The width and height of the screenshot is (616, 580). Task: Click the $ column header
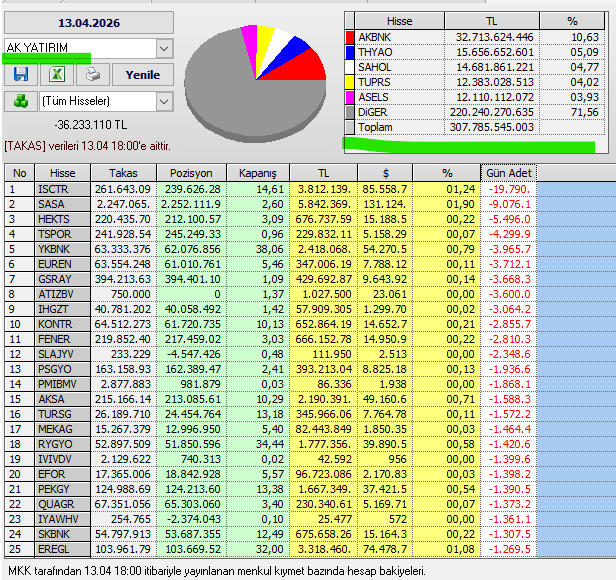point(385,173)
